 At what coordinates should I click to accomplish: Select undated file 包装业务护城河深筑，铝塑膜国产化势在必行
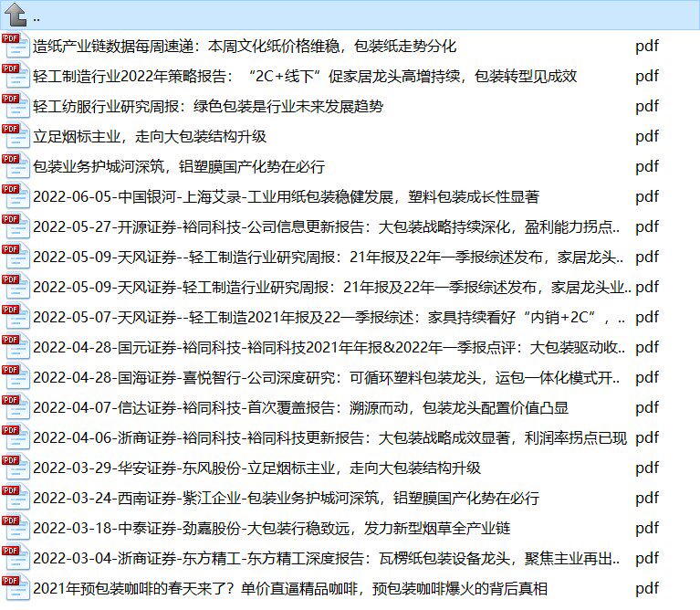coord(179,166)
